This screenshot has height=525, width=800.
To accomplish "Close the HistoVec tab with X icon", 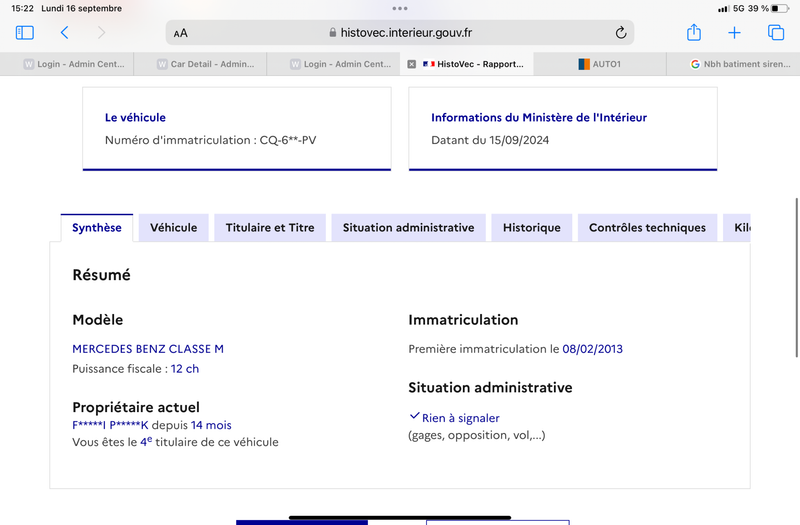I will coord(411,64).
